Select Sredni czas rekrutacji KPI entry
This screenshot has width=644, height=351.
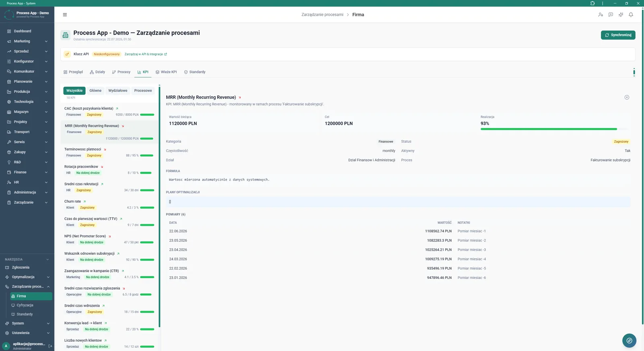coord(109,187)
